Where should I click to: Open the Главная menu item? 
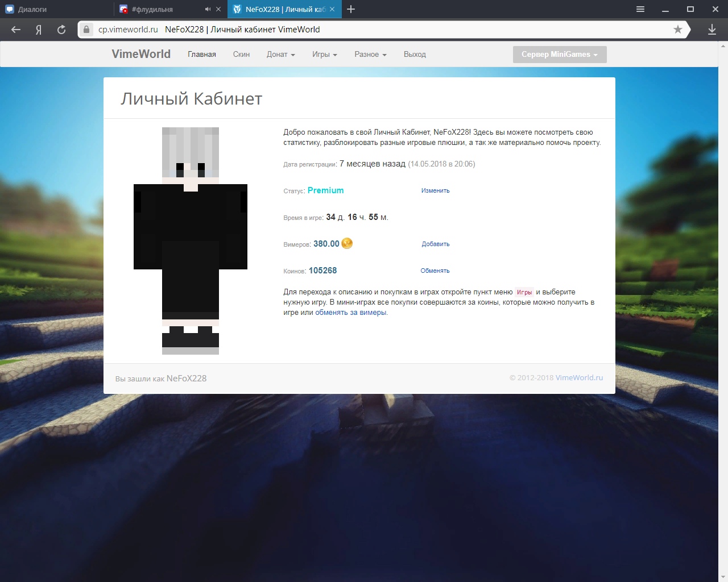pos(202,55)
